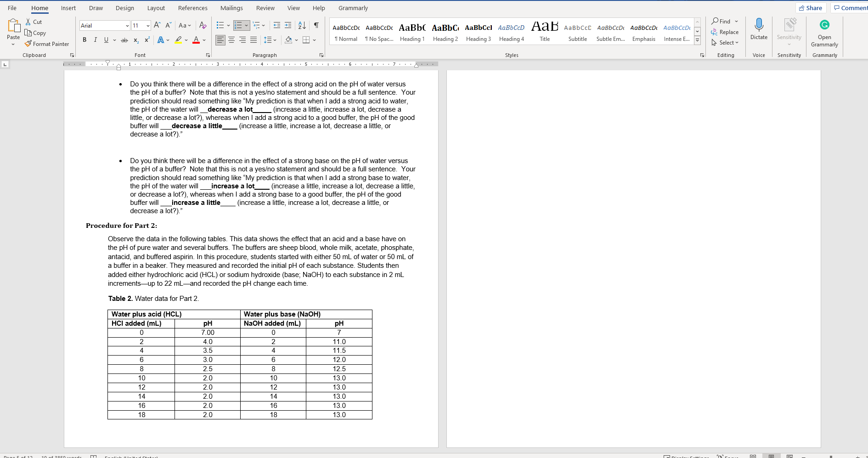Viewport: 868px width, 458px height.
Task: Click the Share button
Action: [811, 7]
